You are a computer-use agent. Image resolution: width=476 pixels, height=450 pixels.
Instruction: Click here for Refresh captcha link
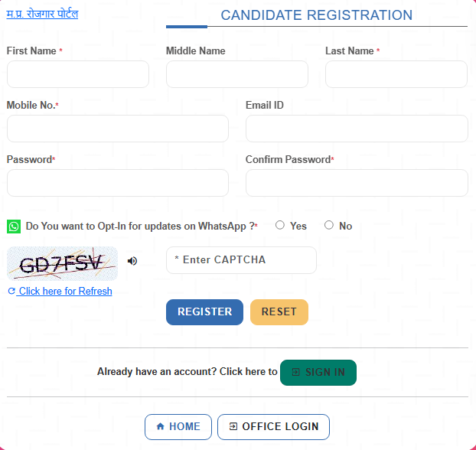click(x=64, y=292)
